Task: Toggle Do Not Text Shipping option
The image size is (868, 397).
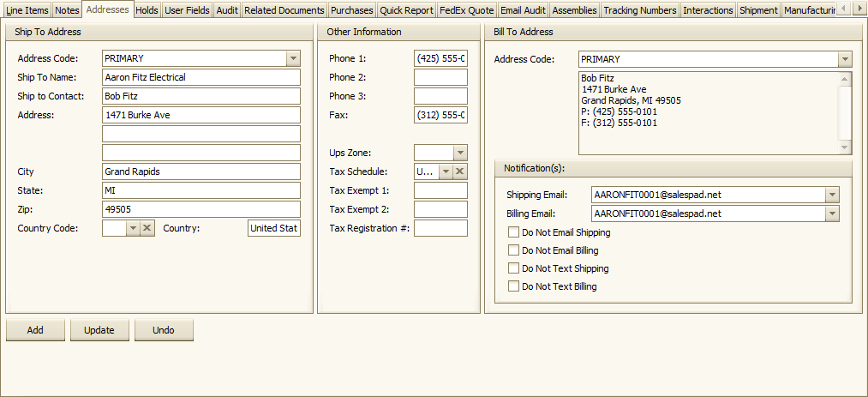Action: click(x=513, y=268)
